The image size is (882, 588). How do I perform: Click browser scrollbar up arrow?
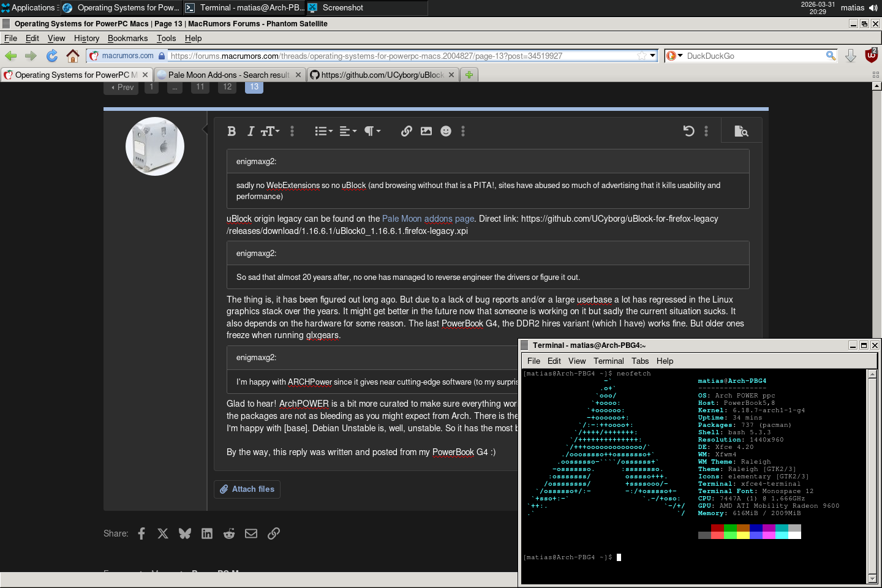(x=877, y=86)
